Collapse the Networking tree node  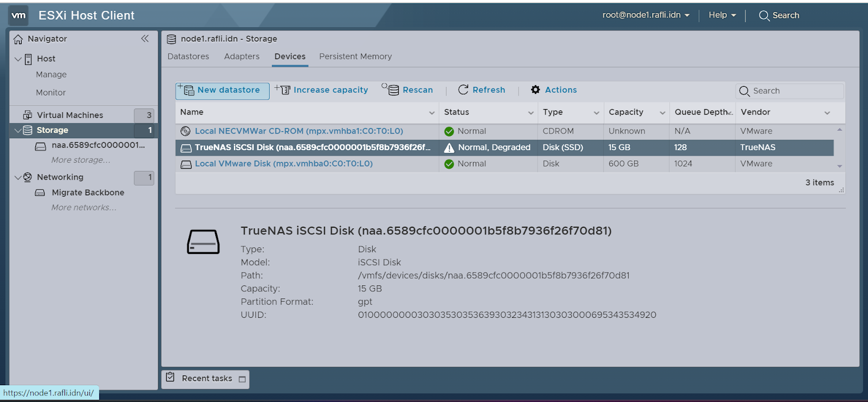click(x=18, y=177)
